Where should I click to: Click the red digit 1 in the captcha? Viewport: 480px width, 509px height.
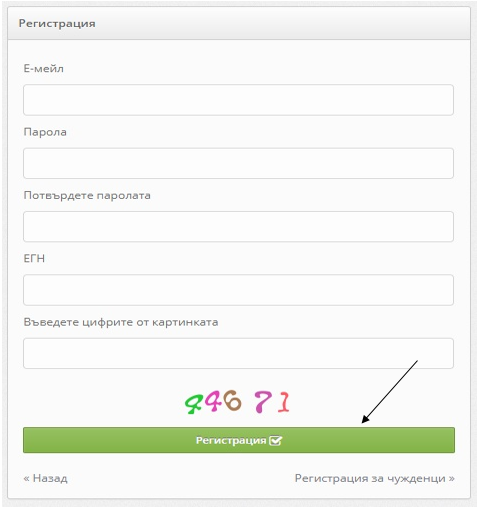point(284,402)
